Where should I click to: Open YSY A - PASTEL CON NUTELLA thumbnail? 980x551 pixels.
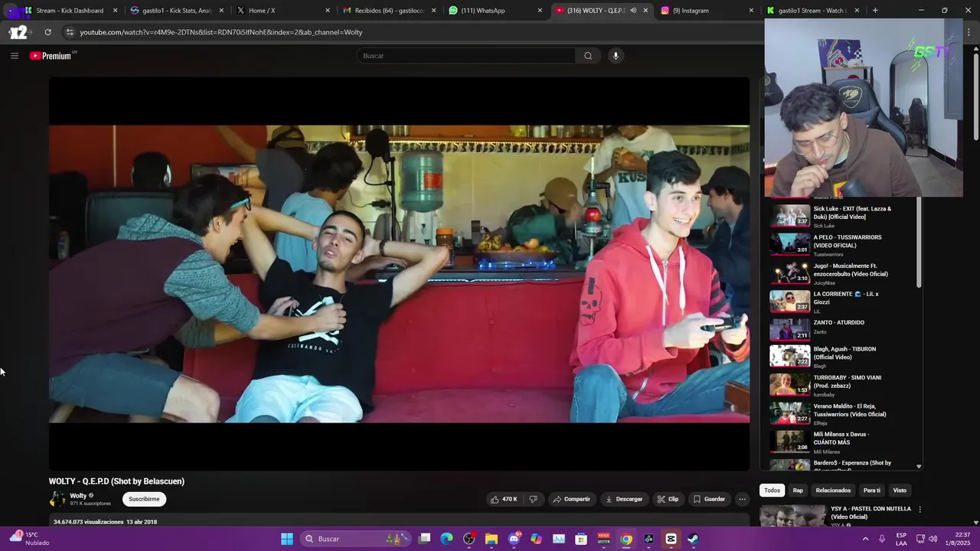pyautogui.click(x=793, y=516)
